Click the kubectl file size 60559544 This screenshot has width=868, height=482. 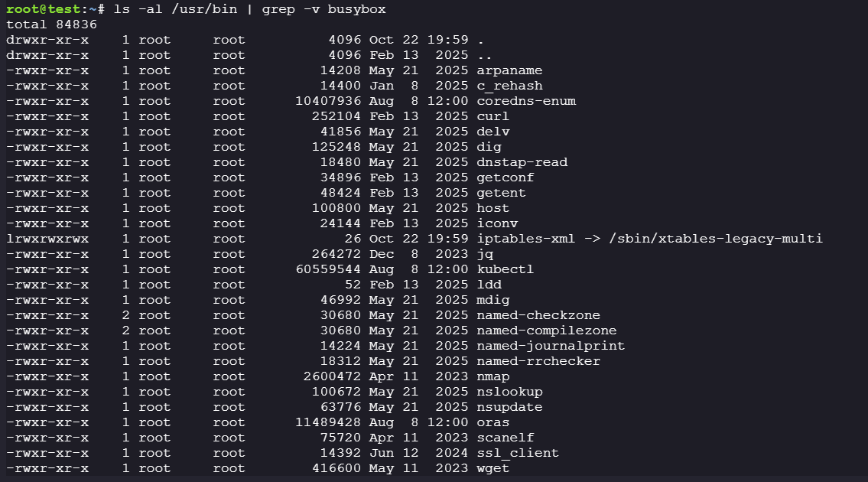coord(329,269)
